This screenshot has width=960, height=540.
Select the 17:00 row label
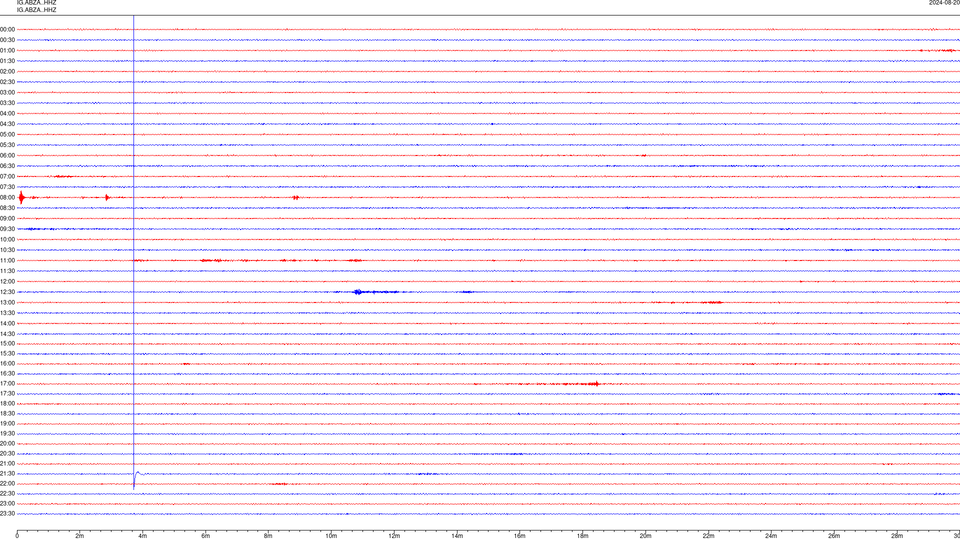(x=7, y=384)
